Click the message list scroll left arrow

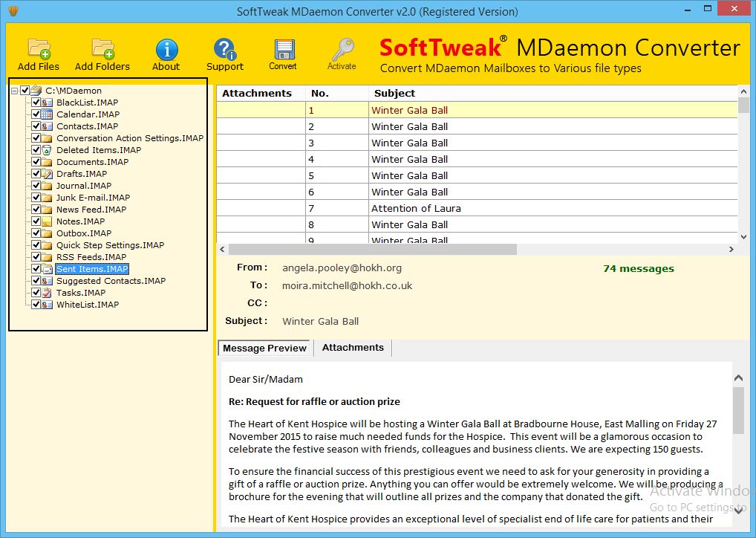[222, 250]
